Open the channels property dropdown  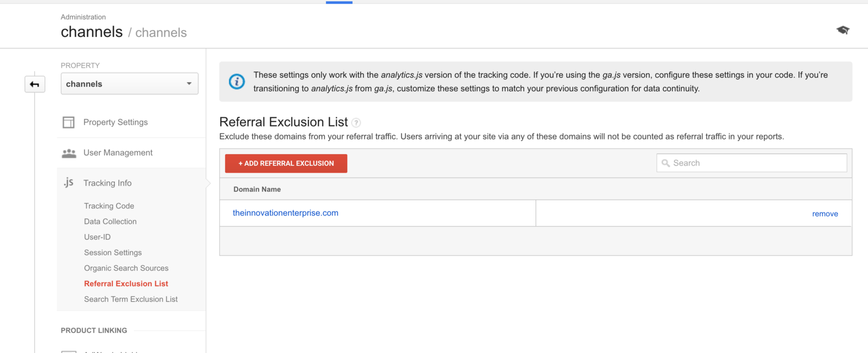point(130,84)
